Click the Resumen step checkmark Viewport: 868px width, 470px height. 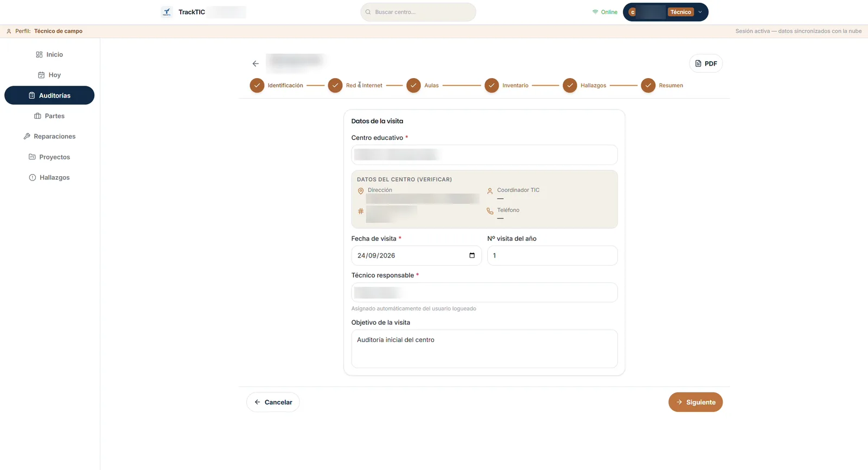click(648, 86)
